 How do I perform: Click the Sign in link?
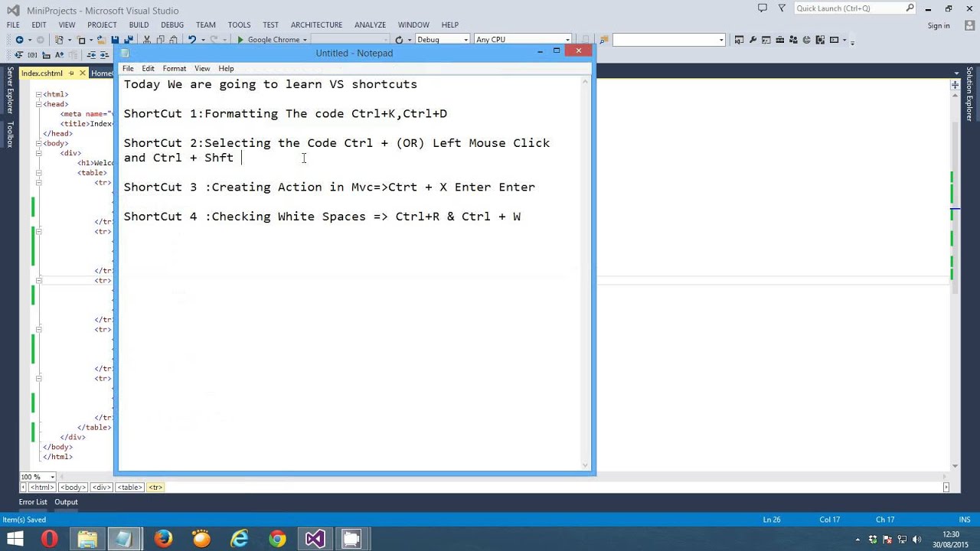click(939, 25)
